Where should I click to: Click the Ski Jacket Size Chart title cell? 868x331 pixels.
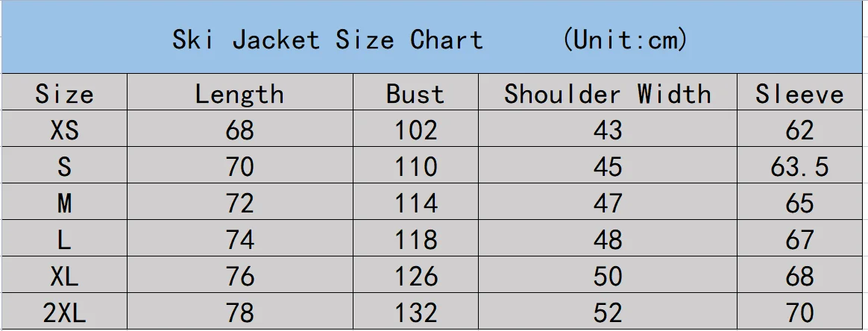433,39
